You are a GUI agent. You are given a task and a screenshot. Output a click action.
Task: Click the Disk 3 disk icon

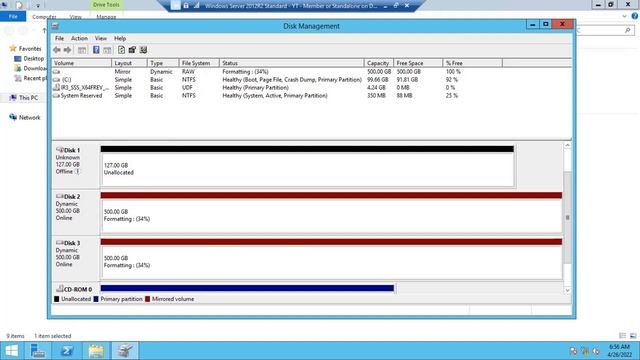pos(60,243)
